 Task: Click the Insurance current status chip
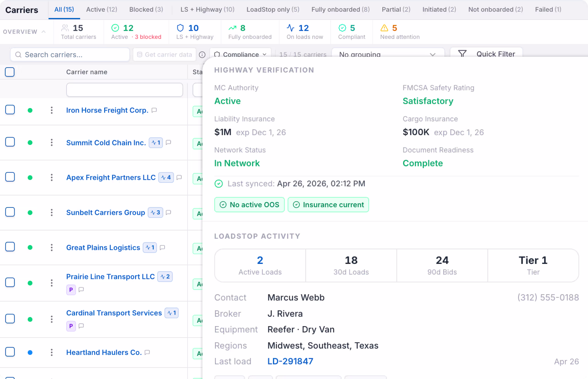coord(328,205)
